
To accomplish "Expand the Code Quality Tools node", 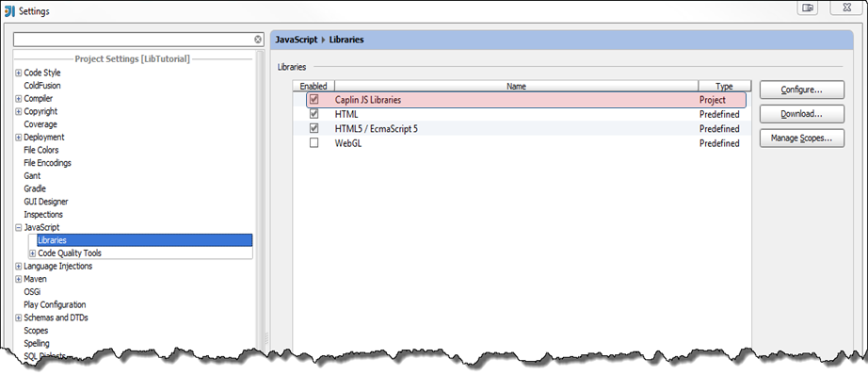I will click(x=33, y=253).
